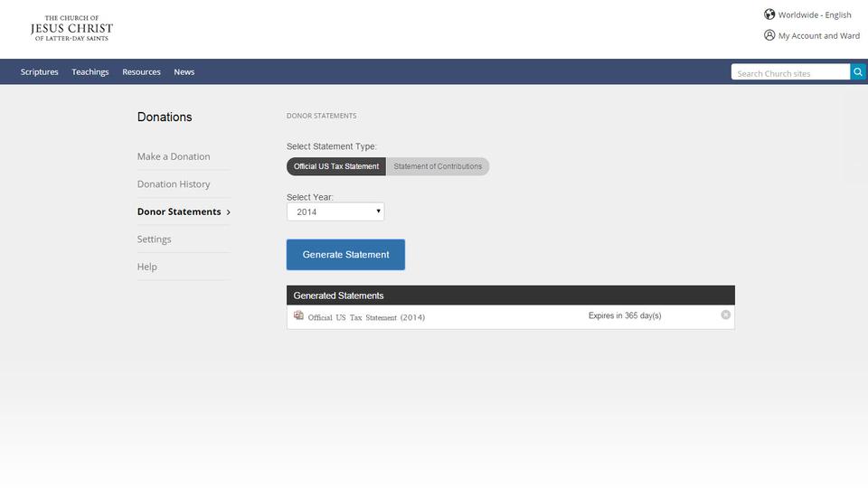Click the PDF icon beside generated statement
The width and height of the screenshot is (868, 488).
(x=298, y=315)
